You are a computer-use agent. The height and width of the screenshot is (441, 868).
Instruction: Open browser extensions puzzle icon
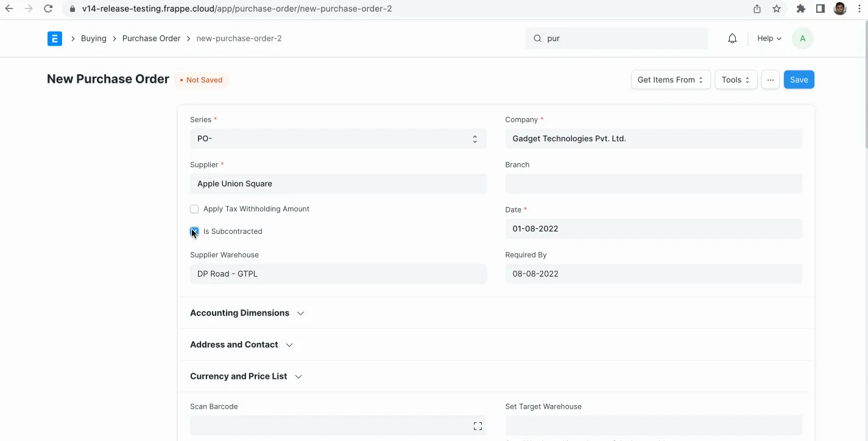click(801, 9)
